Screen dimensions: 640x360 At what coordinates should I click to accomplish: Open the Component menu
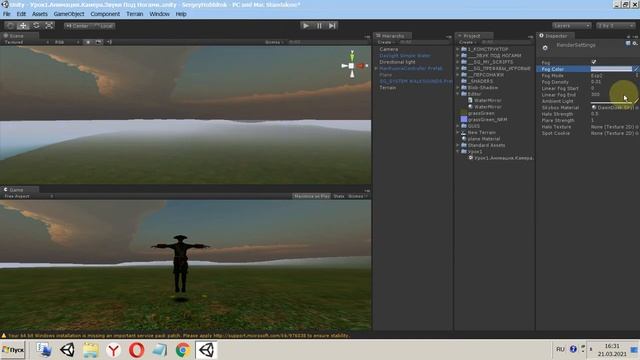click(105, 14)
